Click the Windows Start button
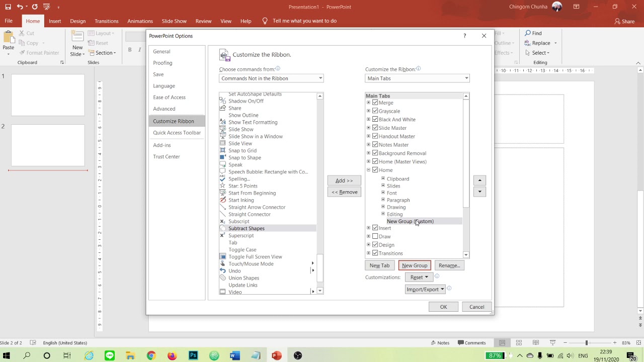644x362 pixels. tap(7, 355)
